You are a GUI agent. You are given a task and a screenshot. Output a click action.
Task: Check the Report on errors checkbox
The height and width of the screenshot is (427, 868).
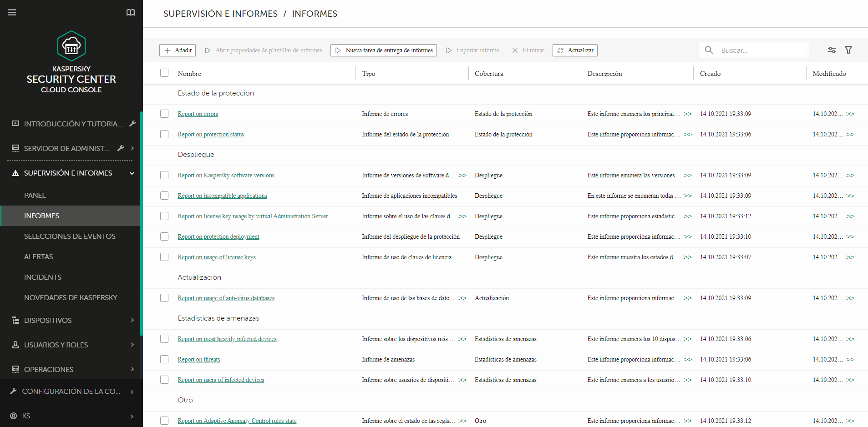click(x=164, y=114)
